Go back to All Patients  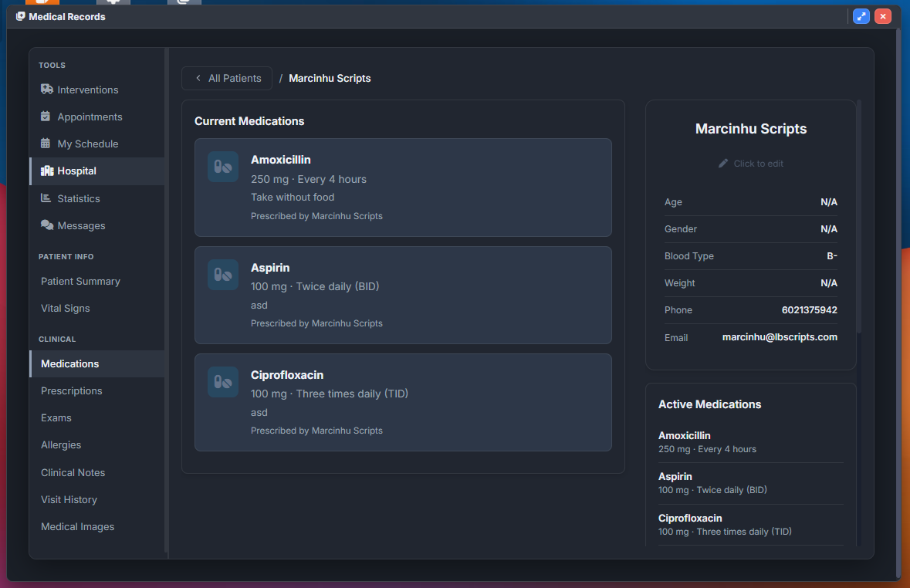coord(227,79)
